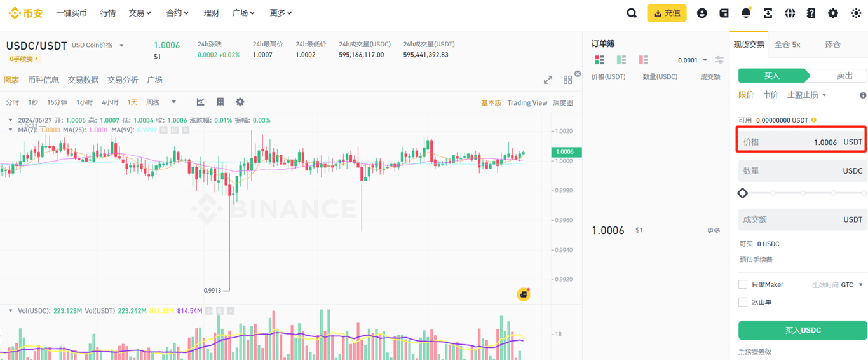Open the technical indicators icon above chart

coord(201,102)
